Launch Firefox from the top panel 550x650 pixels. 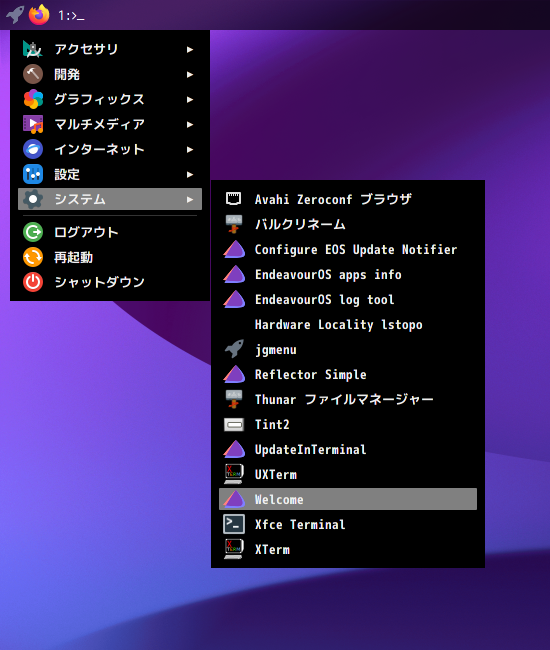(x=39, y=15)
